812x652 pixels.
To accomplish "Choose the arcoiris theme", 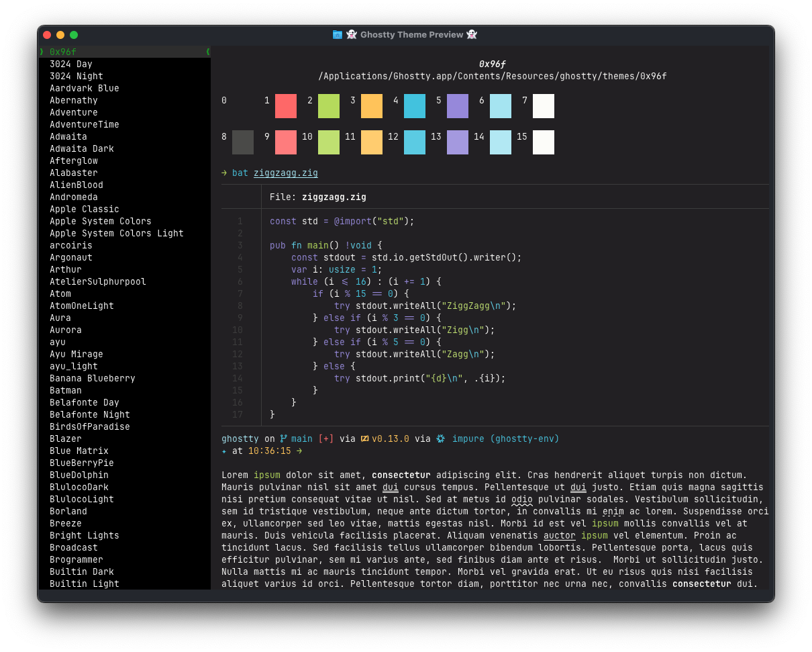I will (71, 246).
